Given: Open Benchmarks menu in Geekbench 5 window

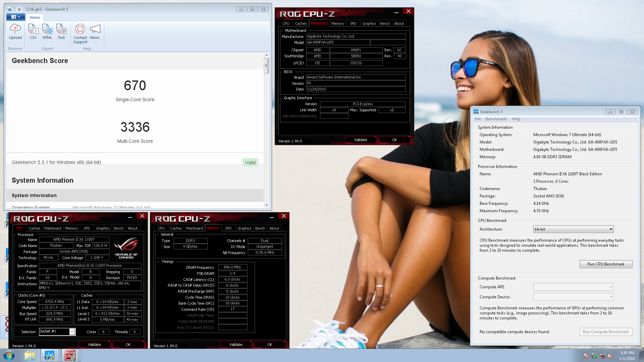Looking at the screenshot, I should click(x=496, y=119).
